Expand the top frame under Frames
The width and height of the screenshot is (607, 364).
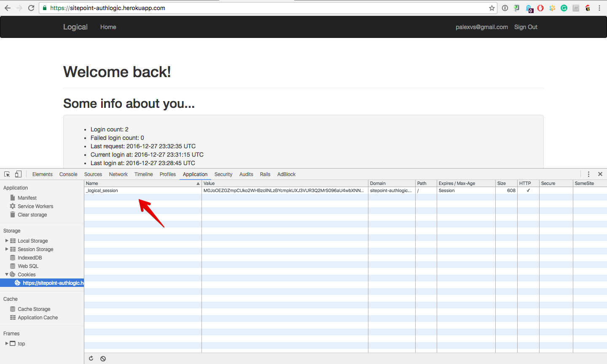coord(6,343)
